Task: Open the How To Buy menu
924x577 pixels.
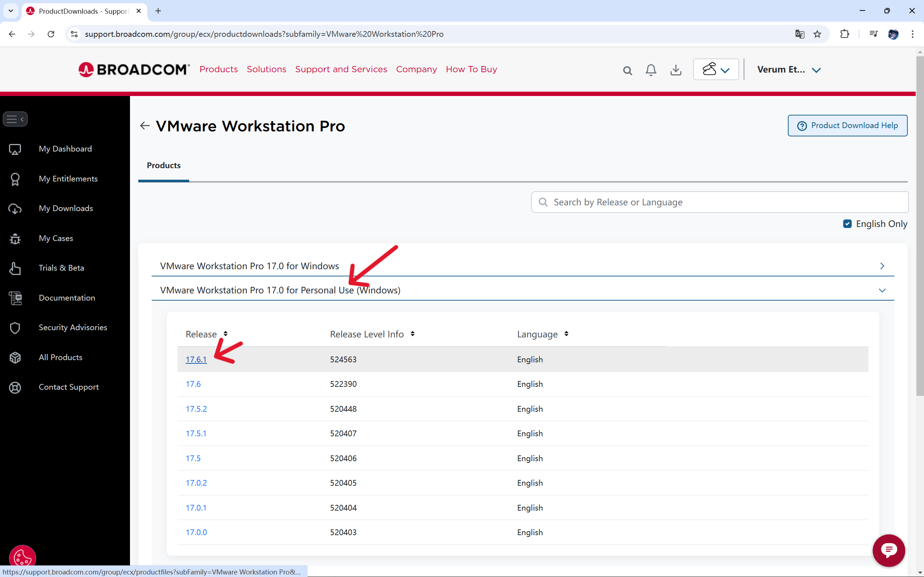Action: tap(471, 69)
